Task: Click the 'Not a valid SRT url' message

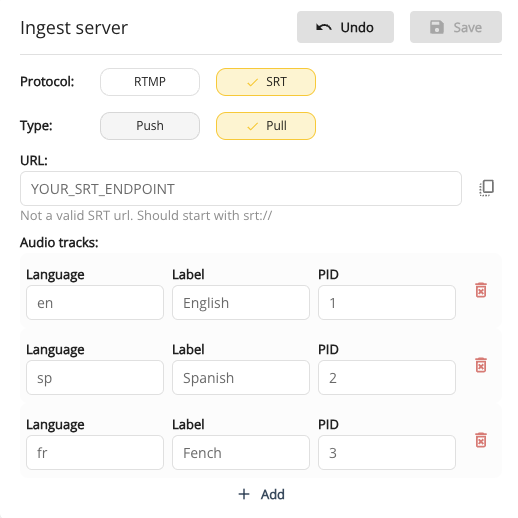Action: click(x=146, y=216)
